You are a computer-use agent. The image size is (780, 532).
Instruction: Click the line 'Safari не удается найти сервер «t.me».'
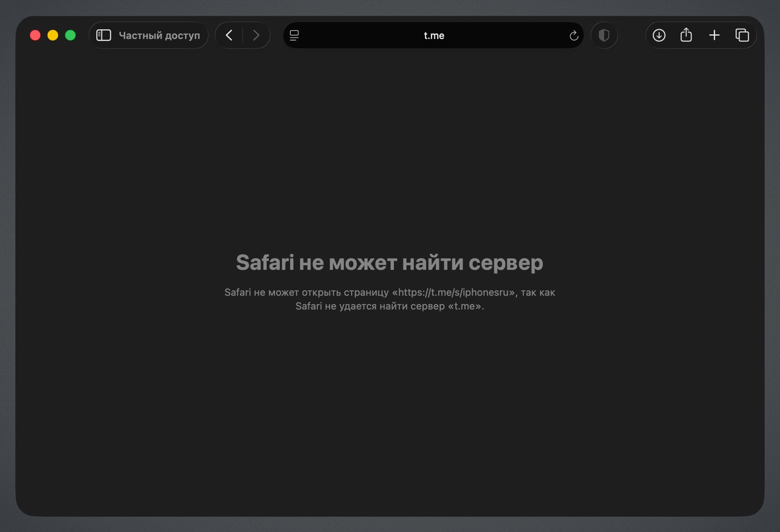389,306
